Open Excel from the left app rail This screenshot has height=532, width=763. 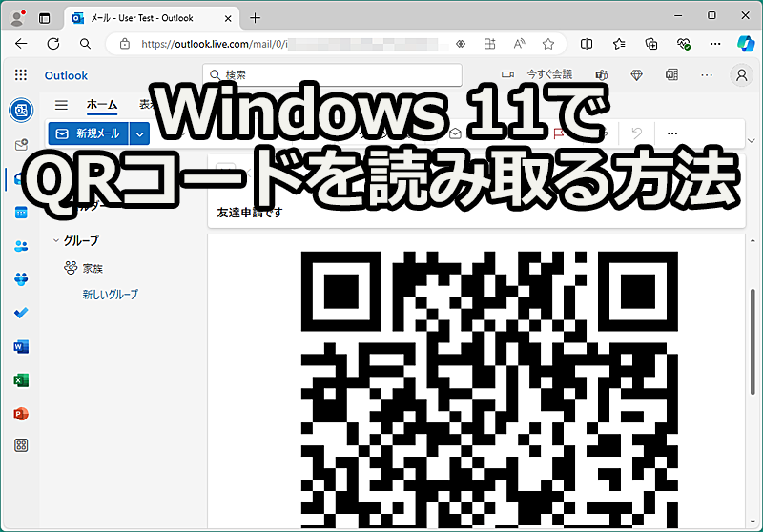click(21, 379)
